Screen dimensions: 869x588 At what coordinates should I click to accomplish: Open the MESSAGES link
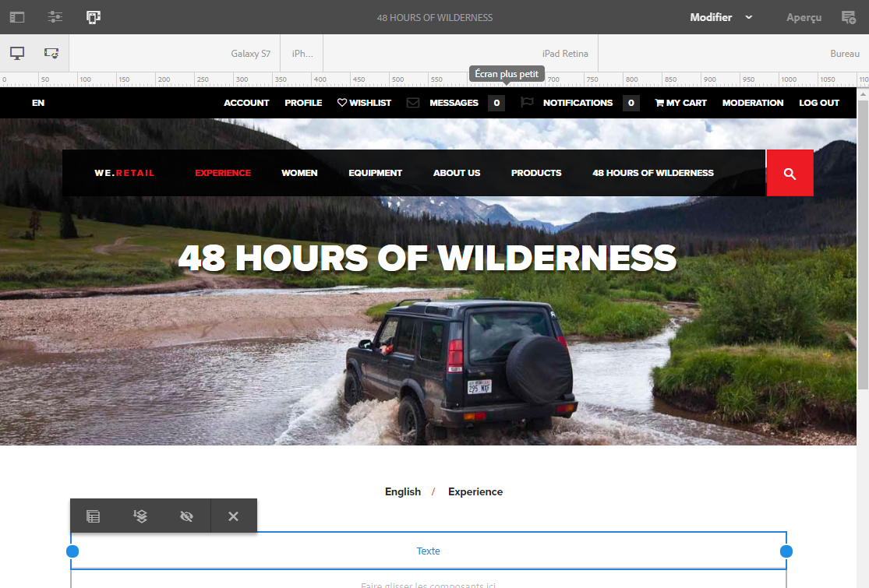pos(454,103)
